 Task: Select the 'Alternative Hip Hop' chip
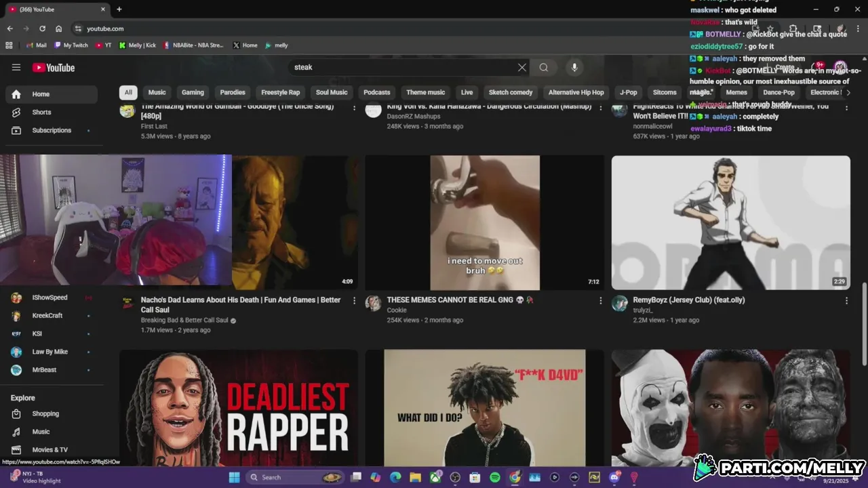(576, 92)
